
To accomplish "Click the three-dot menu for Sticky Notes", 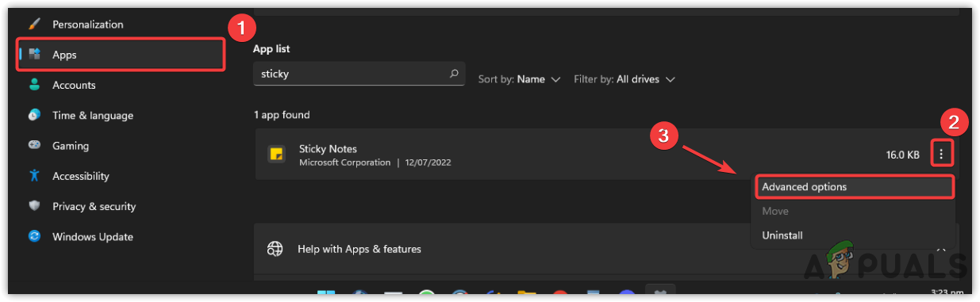I will tap(941, 155).
